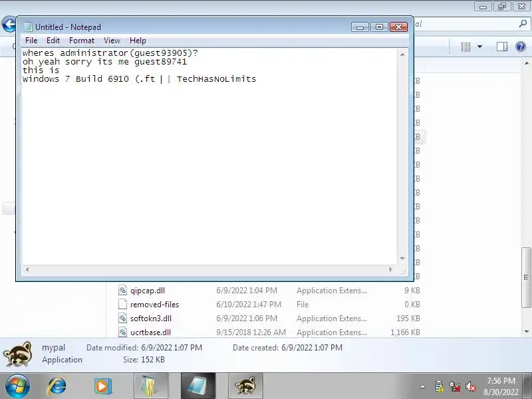Image resolution: width=532 pixels, height=399 pixels.
Task: Click Explorer's back navigation arrow
Action: point(9,25)
